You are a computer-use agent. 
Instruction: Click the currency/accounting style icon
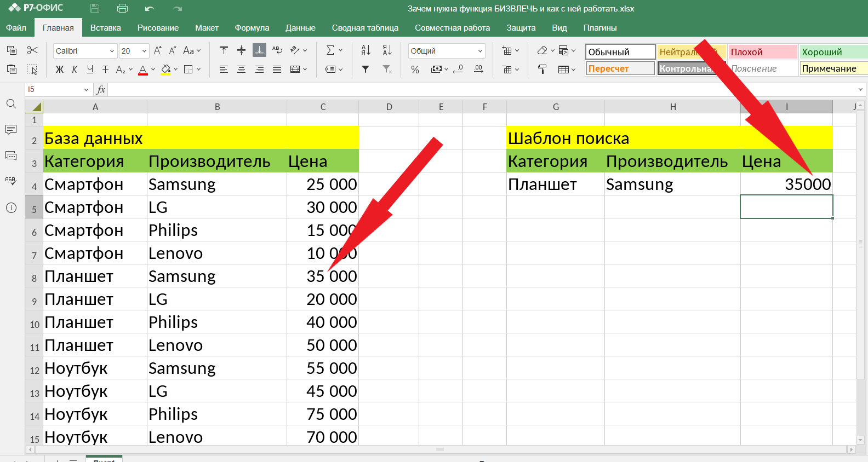tap(436, 69)
